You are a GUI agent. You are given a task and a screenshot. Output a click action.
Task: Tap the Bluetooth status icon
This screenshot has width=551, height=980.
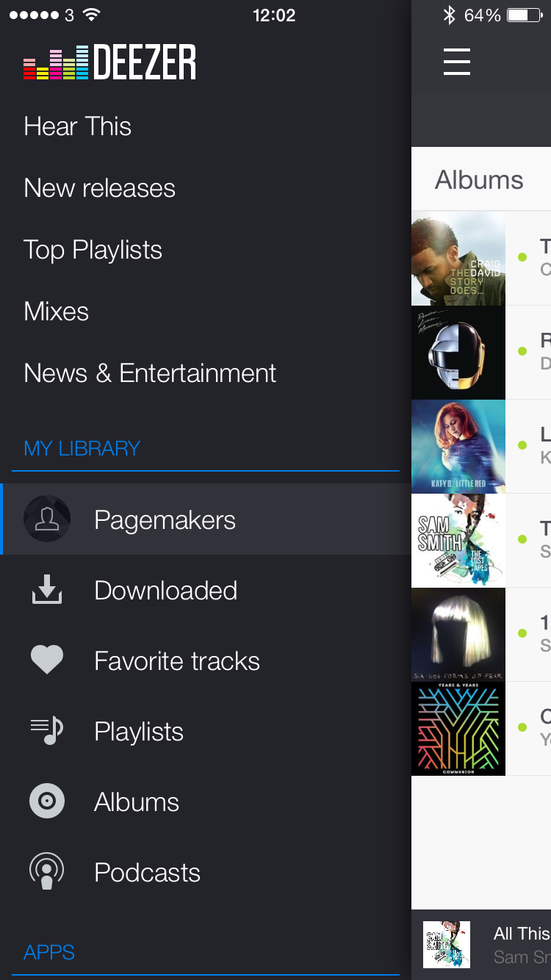coord(450,15)
